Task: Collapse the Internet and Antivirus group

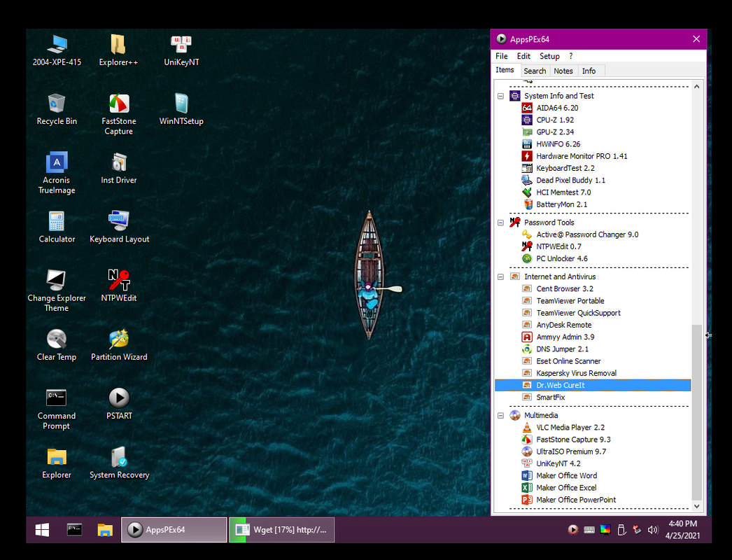Action: 500,277
